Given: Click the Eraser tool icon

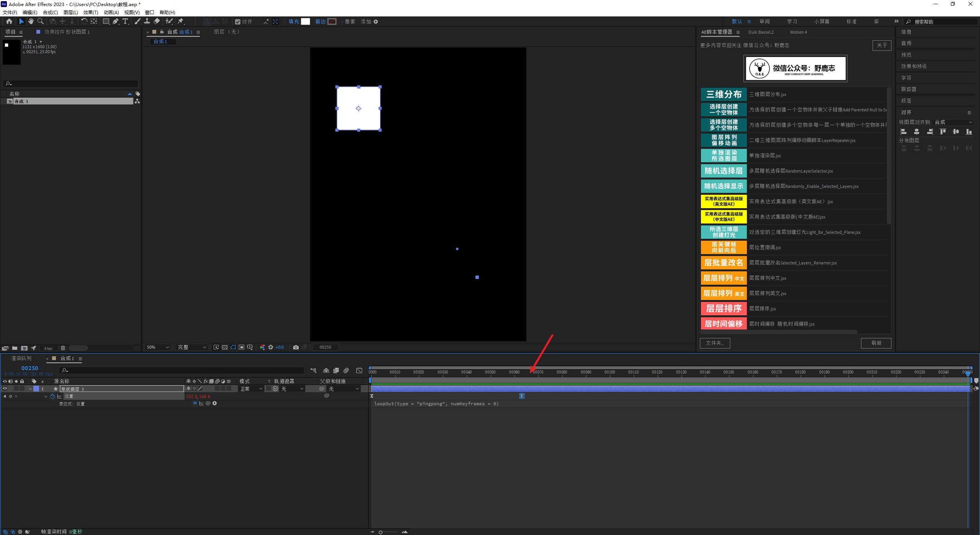Looking at the screenshot, I should pos(157,21).
